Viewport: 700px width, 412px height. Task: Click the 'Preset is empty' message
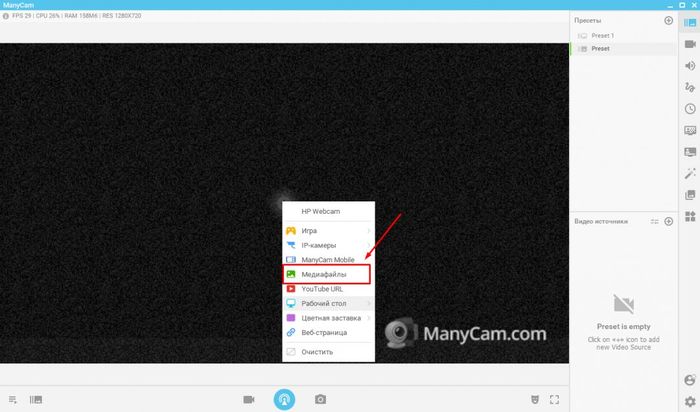tap(624, 327)
